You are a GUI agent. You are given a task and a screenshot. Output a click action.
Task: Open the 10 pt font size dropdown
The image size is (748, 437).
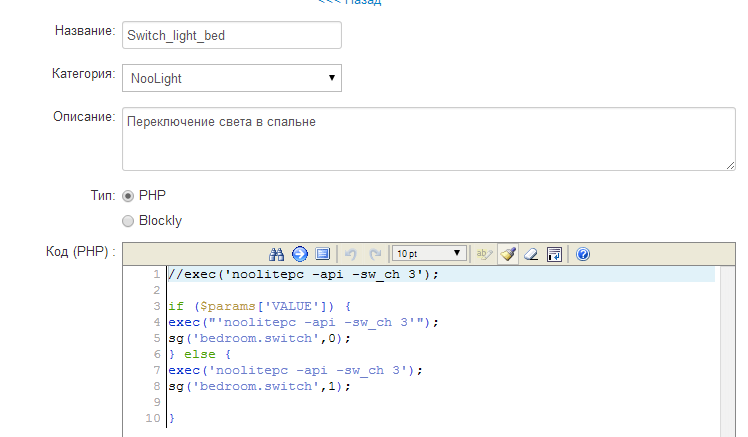click(428, 253)
